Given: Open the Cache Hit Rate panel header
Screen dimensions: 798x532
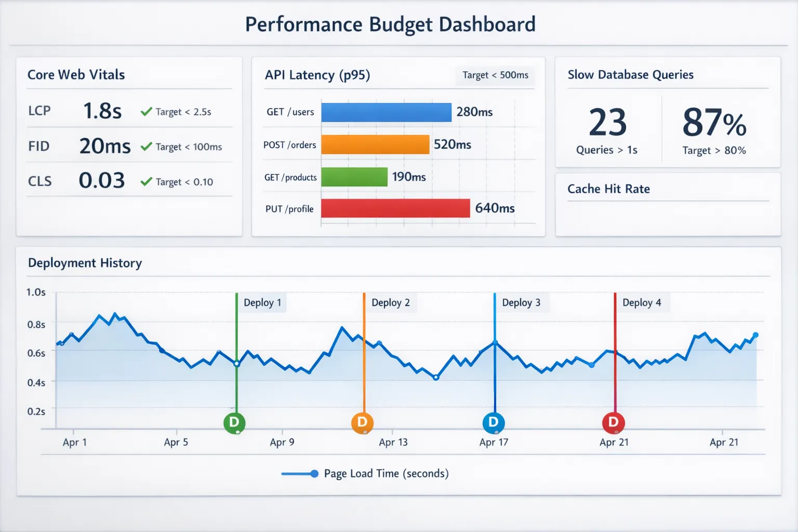Looking at the screenshot, I should (608, 189).
